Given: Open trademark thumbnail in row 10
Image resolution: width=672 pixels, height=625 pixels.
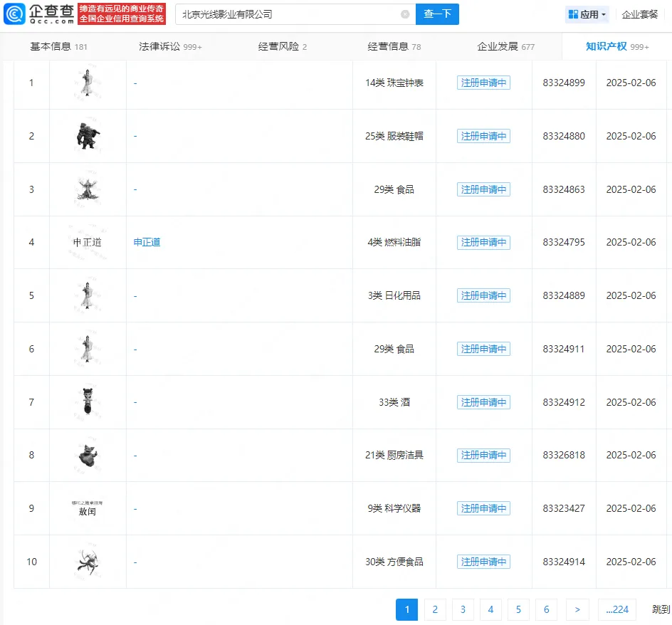Looking at the screenshot, I should coord(88,561).
